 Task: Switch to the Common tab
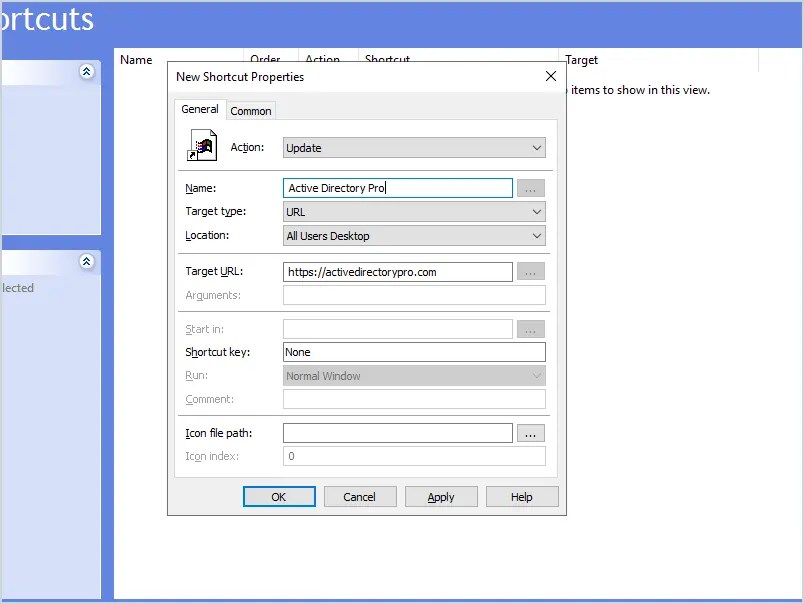250,110
